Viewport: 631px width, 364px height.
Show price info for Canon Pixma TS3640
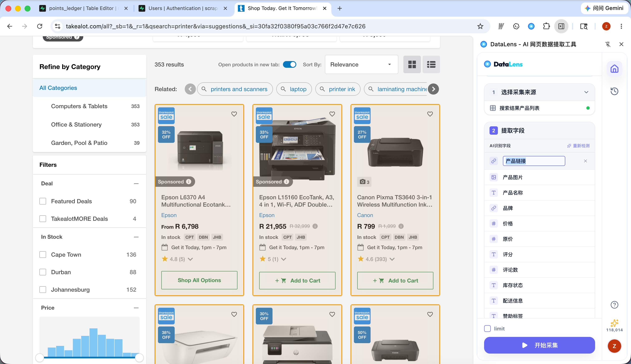coord(401,226)
